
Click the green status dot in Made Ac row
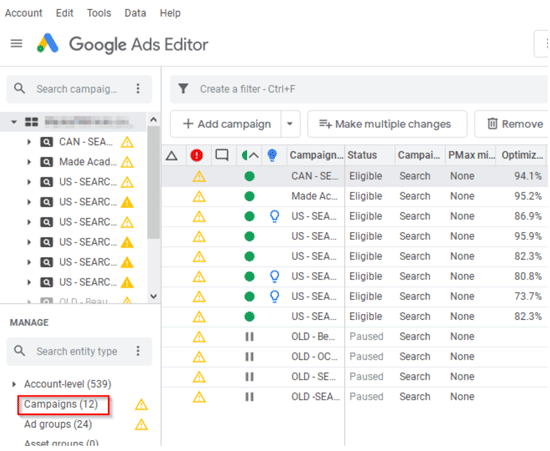(x=249, y=196)
